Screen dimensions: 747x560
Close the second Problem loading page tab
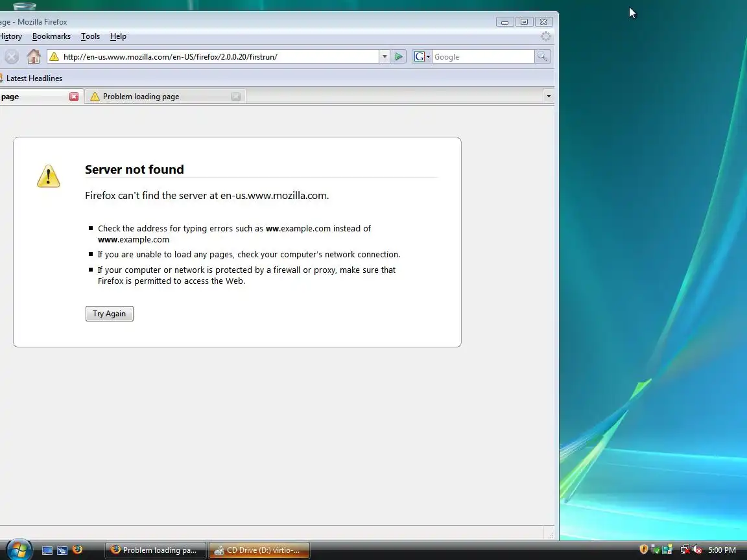pyautogui.click(x=236, y=97)
